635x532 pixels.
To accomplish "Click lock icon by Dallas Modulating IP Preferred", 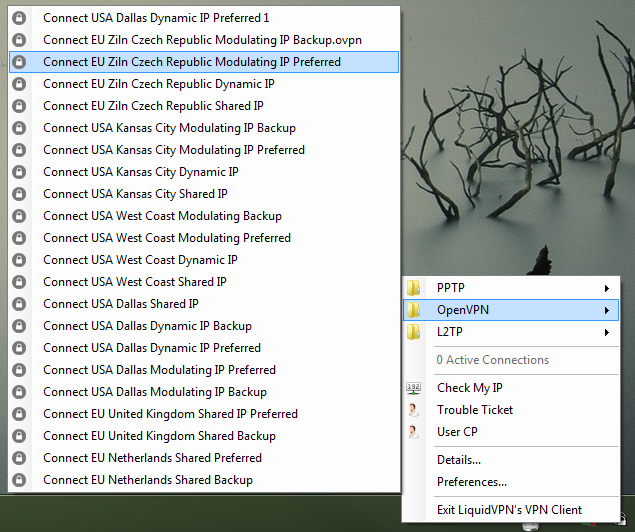I will (x=19, y=370).
